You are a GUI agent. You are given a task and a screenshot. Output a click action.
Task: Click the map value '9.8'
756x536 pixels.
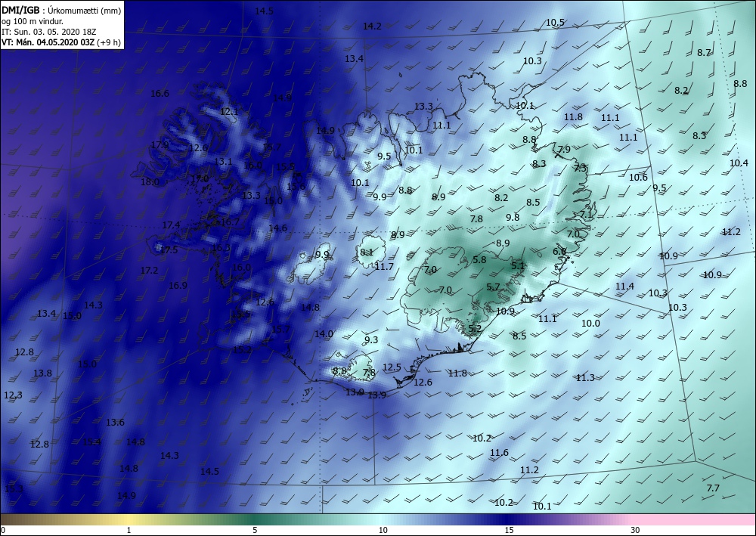coord(513,218)
